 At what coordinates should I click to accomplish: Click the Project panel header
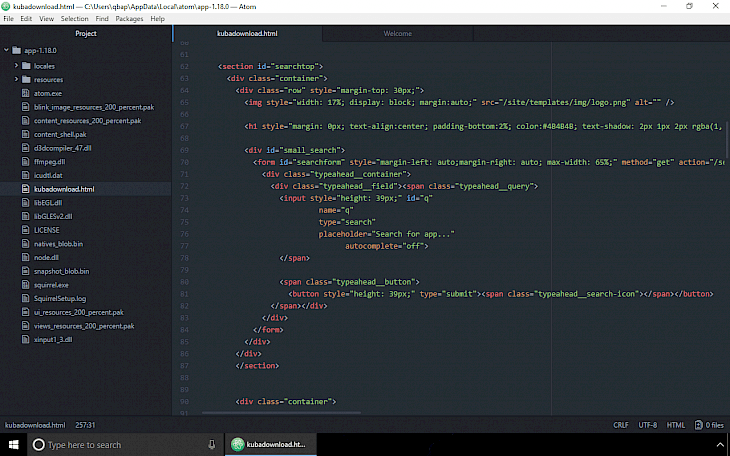86,34
